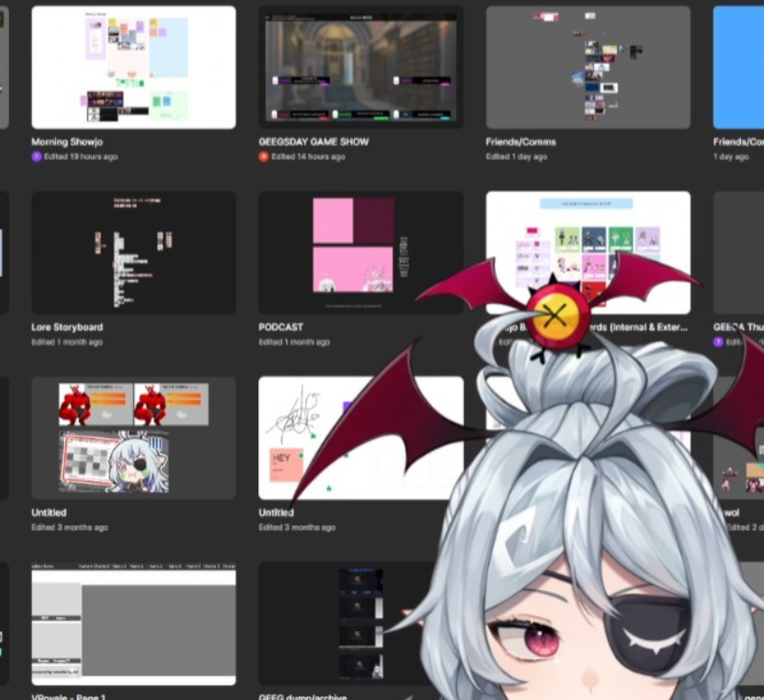The width and height of the screenshot is (764, 700).
Task: Select the 'Friends/Comms' file title
Action: click(x=521, y=142)
